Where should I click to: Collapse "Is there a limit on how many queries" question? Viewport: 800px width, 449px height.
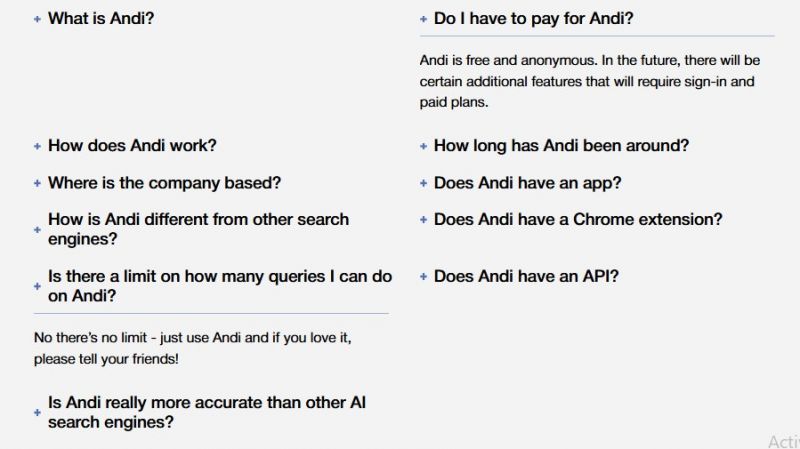click(220, 286)
